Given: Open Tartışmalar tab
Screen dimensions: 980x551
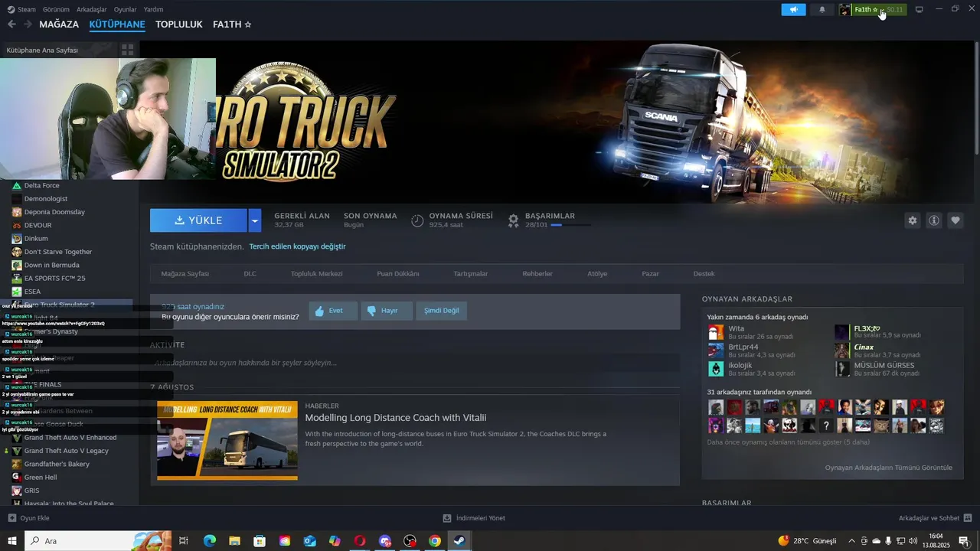Looking at the screenshot, I should (x=471, y=274).
